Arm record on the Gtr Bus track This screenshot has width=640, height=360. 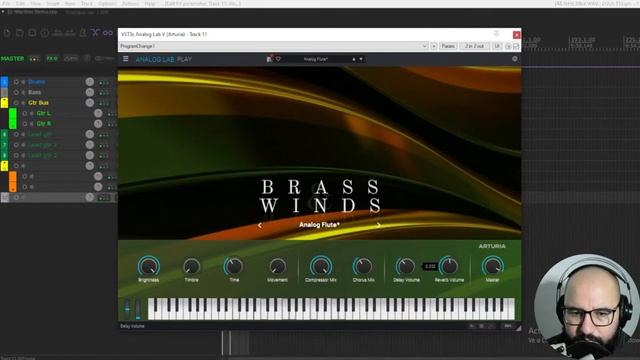[16, 103]
